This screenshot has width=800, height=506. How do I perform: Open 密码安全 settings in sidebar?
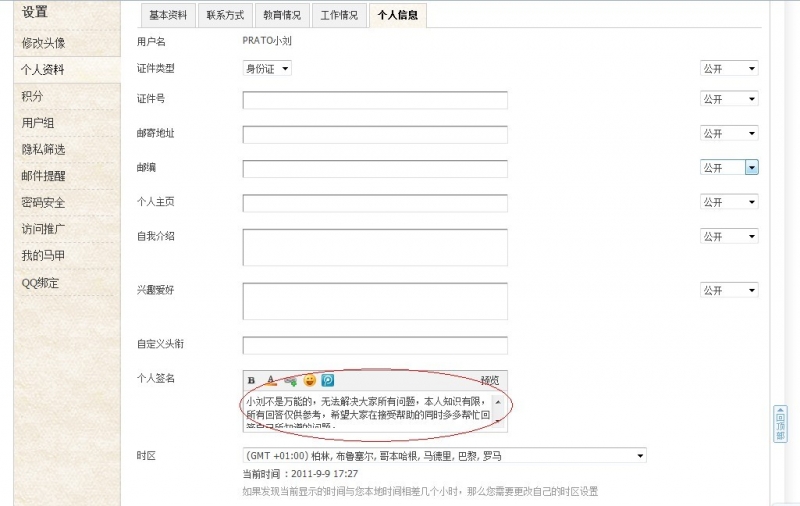point(44,202)
